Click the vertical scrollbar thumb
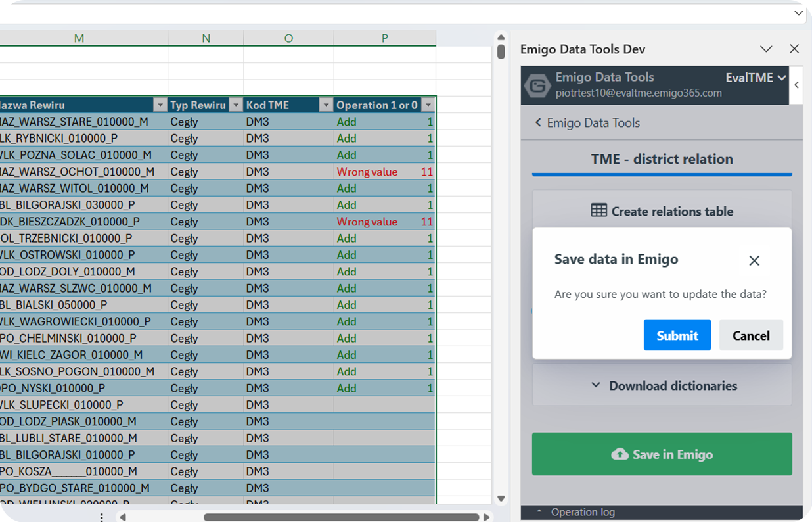This screenshot has width=812, height=522. pyautogui.click(x=501, y=51)
